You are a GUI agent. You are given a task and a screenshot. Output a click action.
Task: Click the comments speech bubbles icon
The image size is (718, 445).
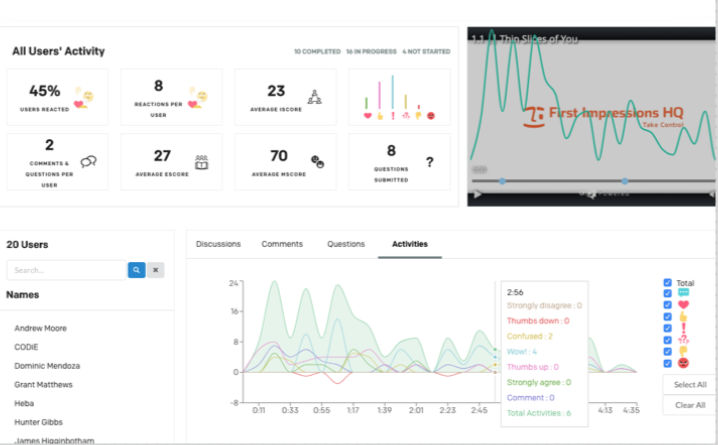pyautogui.click(x=89, y=161)
